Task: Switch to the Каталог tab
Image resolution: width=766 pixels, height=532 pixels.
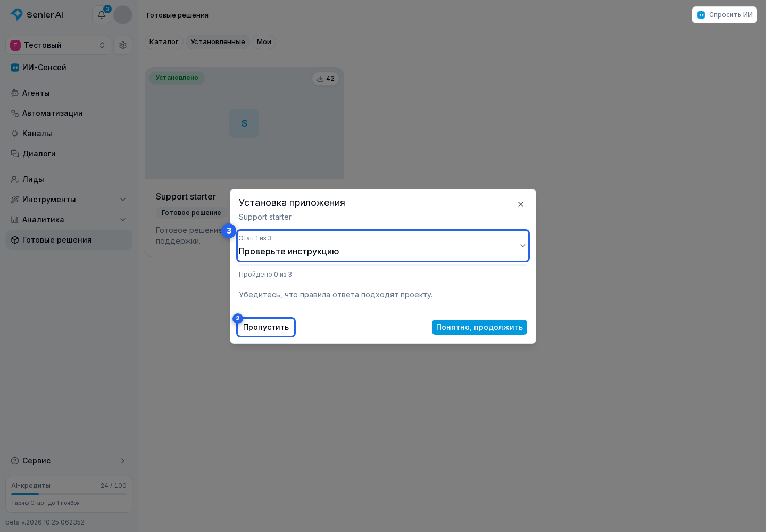Action: (x=164, y=42)
